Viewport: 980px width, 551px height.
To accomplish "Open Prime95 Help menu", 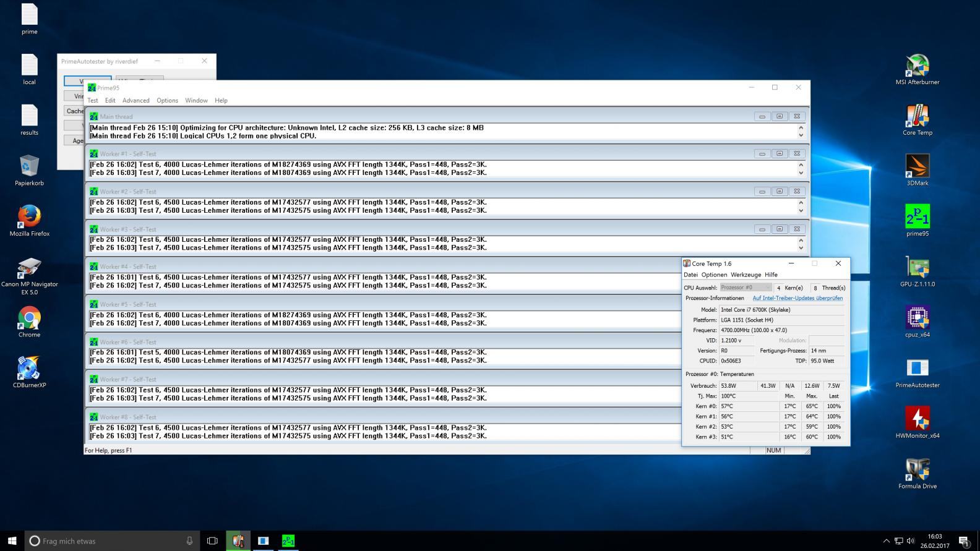I will point(221,100).
